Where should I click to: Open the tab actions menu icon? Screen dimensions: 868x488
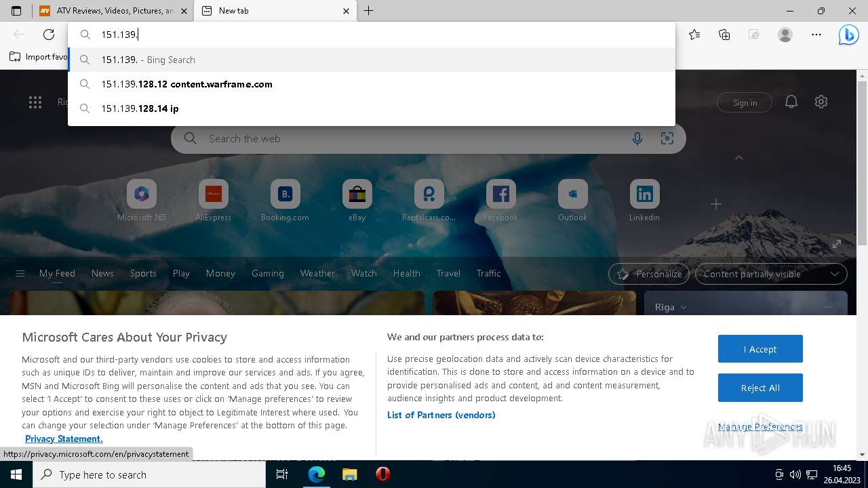click(16, 11)
